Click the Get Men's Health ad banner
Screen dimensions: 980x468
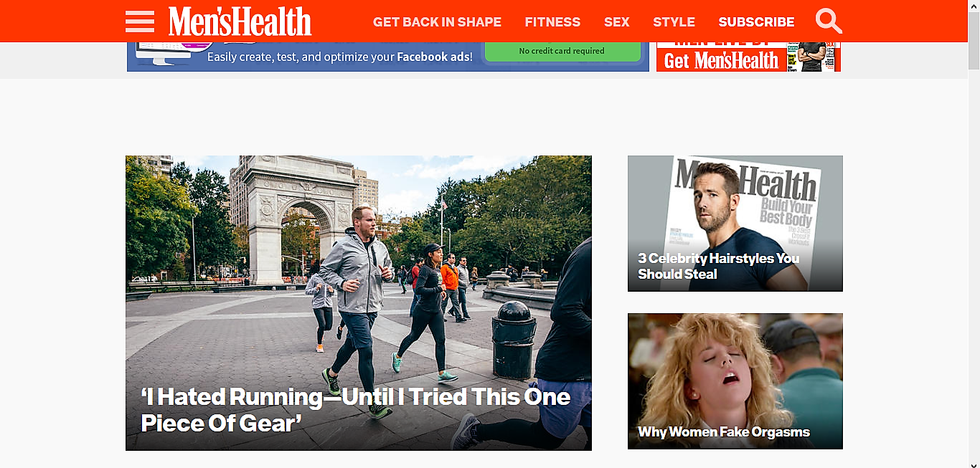pyautogui.click(x=748, y=57)
